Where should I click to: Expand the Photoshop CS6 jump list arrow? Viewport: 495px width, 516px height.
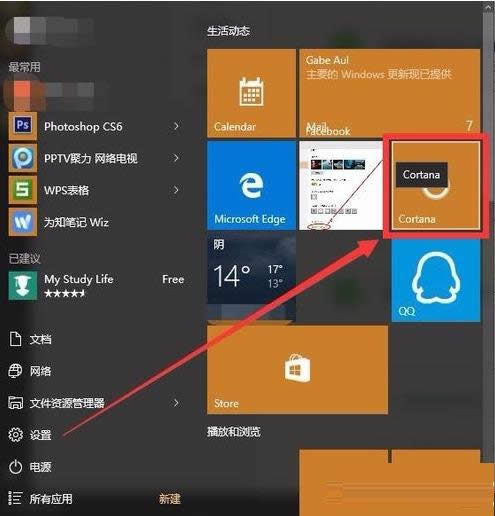176,126
